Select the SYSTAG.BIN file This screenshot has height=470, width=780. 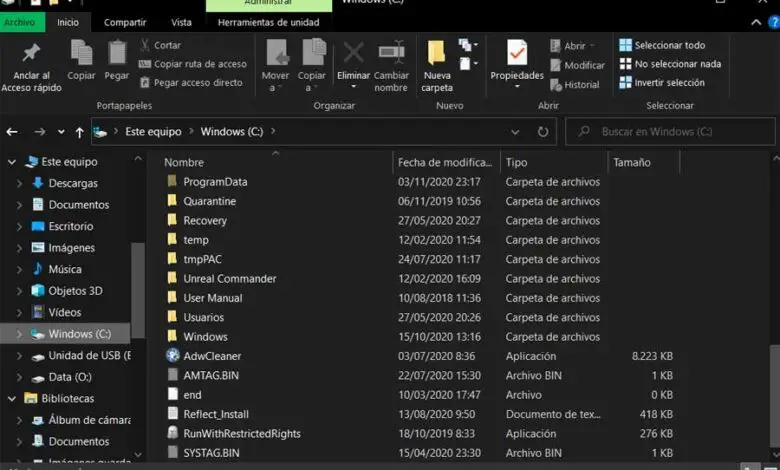point(211,453)
